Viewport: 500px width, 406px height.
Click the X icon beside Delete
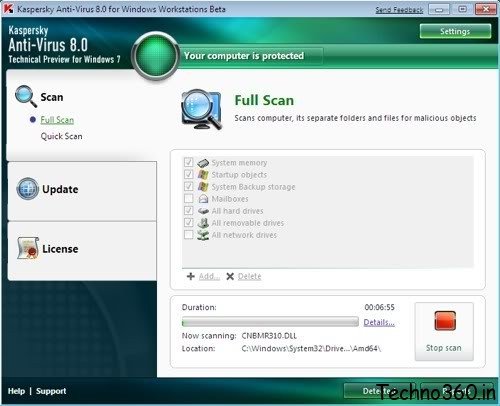230,276
